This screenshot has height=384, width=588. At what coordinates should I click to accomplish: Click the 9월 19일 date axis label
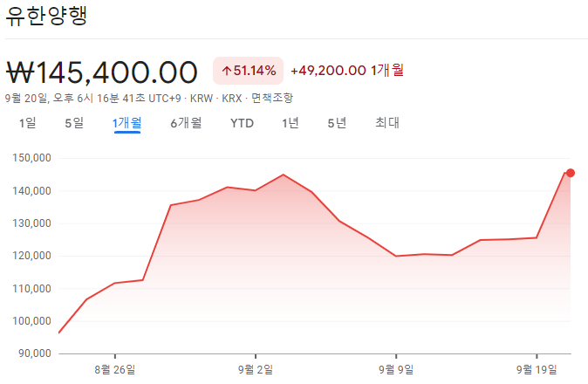[x=537, y=369]
